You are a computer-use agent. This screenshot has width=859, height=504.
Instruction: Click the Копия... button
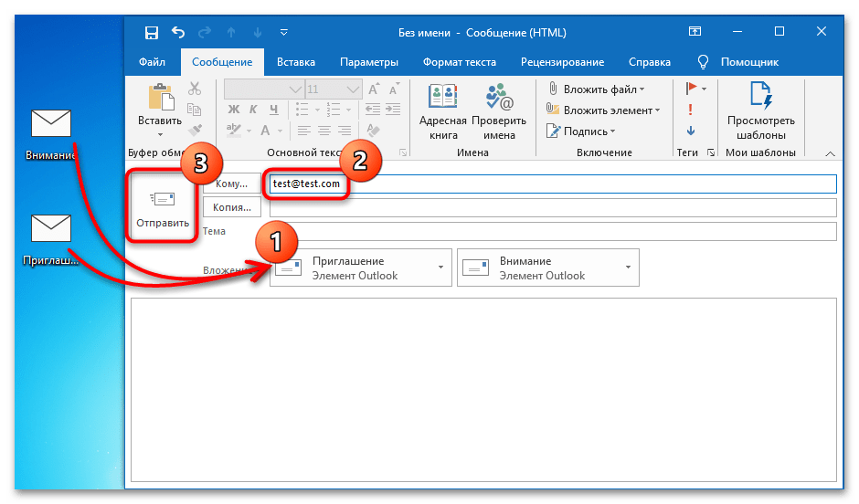[231, 207]
